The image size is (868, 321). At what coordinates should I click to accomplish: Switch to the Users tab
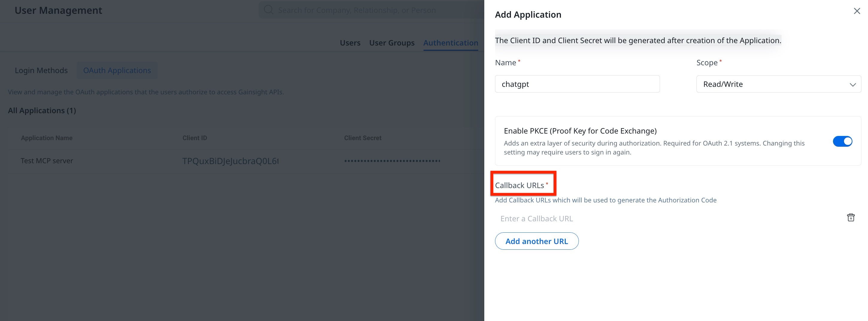pos(350,43)
